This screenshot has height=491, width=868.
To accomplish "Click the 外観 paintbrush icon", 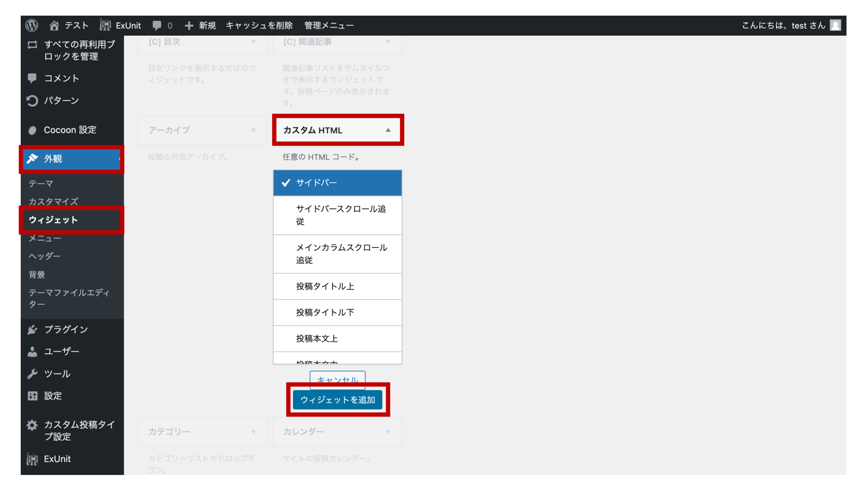I will (32, 159).
